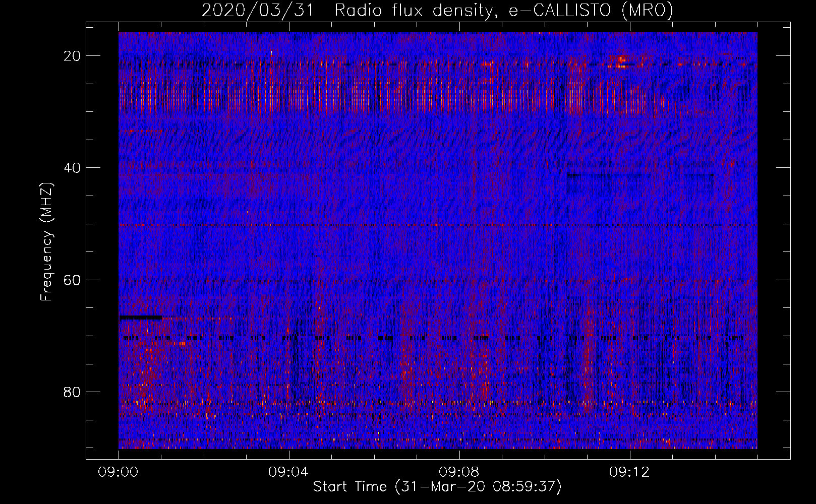
Task: Click the black horizontal bar near 67 MHz
Action: tap(141, 318)
